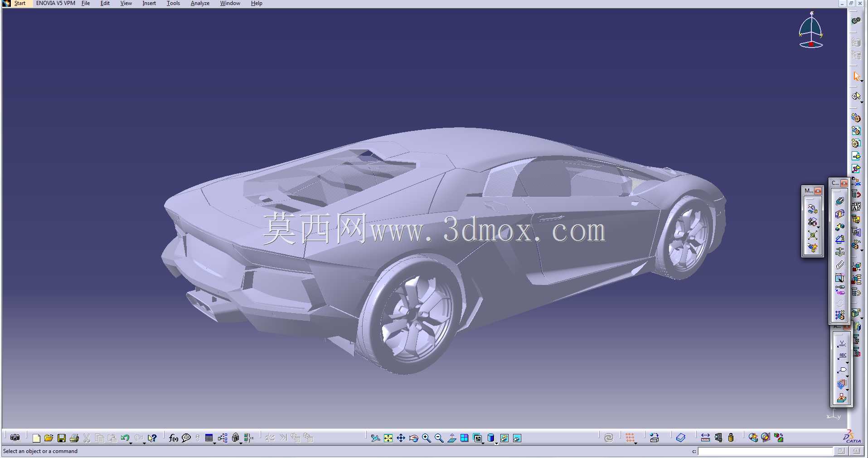This screenshot has width=868, height=458.
Task: Open the Window menu
Action: (x=230, y=3)
